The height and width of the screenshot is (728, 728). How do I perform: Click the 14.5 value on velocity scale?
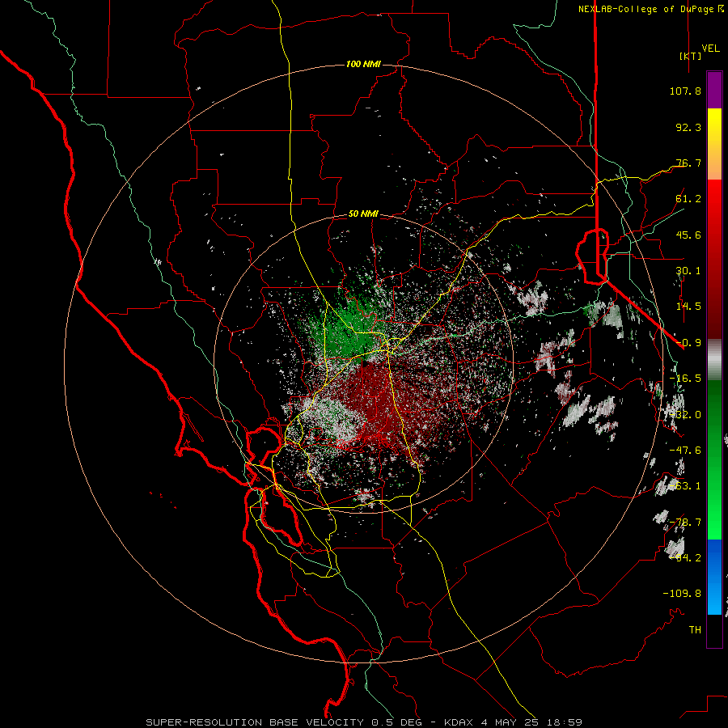click(x=688, y=307)
